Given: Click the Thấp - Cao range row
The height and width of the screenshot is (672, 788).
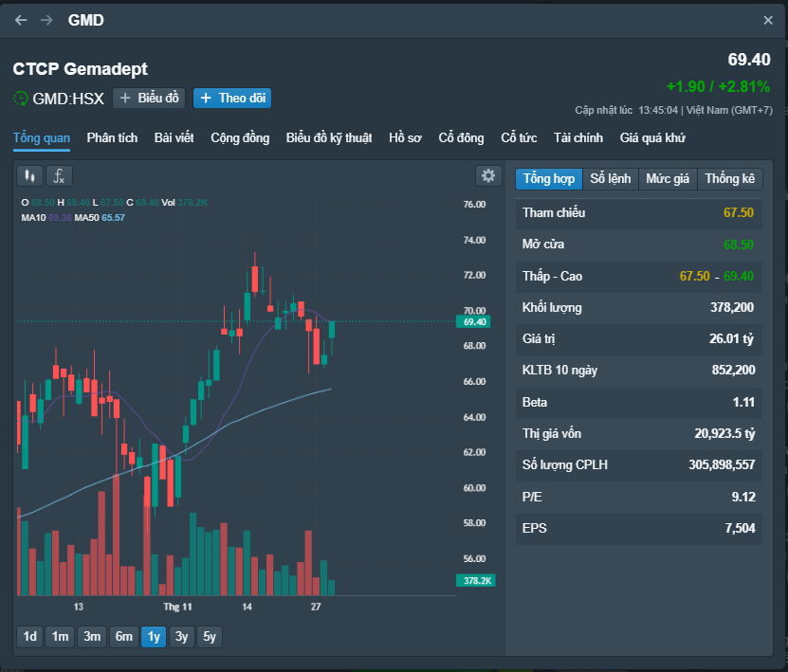Looking at the screenshot, I should tap(639, 277).
